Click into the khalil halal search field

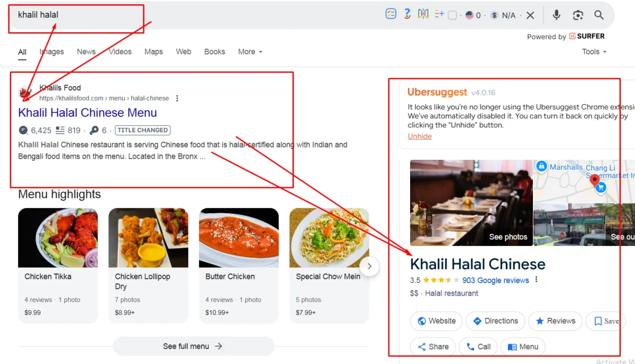click(196, 15)
